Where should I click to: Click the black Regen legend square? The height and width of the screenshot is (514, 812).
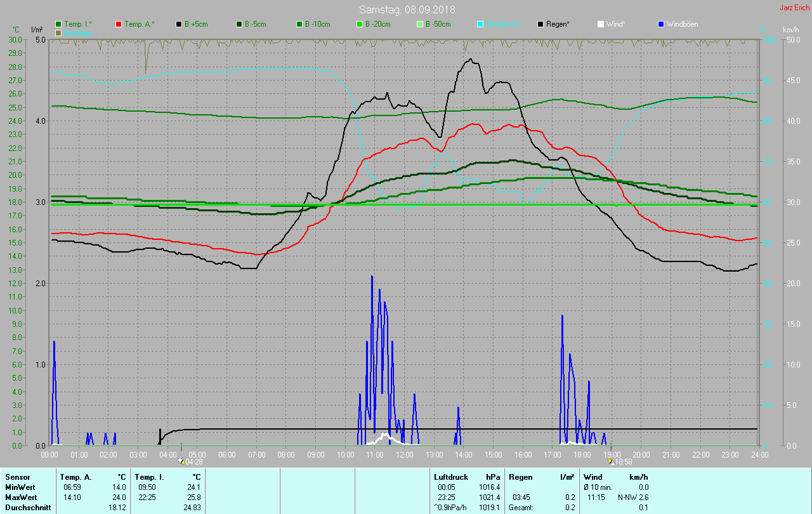click(540, 24)
